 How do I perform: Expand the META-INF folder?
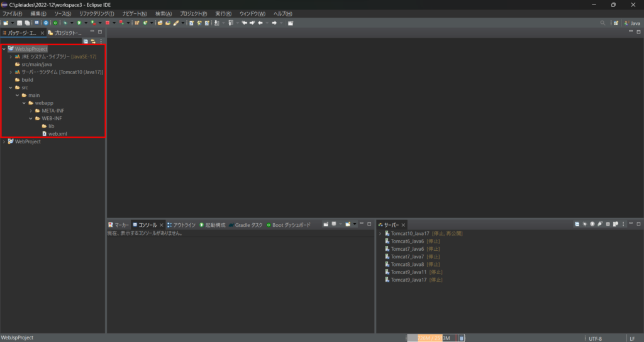coord(30,111)
